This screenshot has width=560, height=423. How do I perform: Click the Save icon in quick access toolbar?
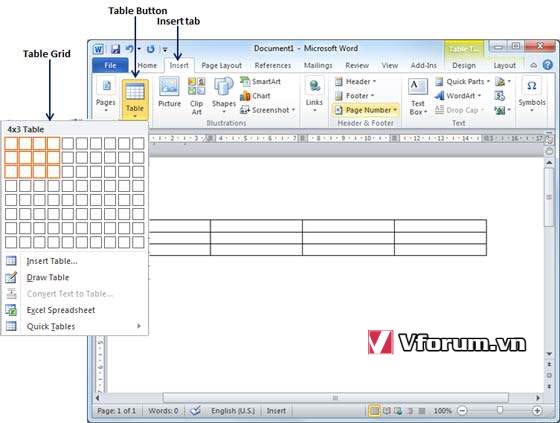click(x=115, y=49)
